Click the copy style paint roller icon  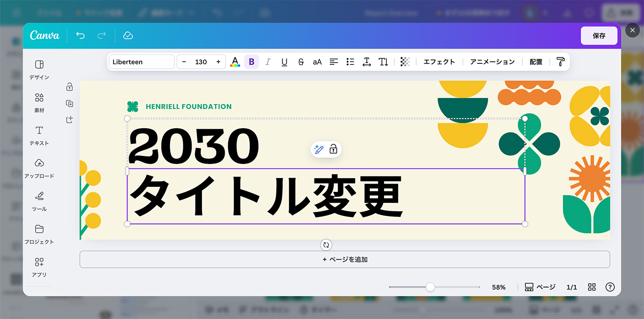(x=561, y=62)
